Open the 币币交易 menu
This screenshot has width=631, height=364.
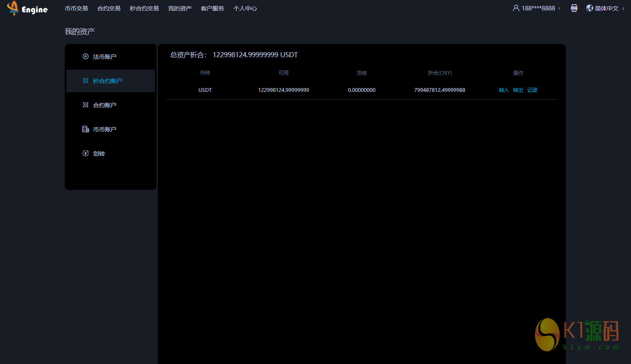point(76,8)
